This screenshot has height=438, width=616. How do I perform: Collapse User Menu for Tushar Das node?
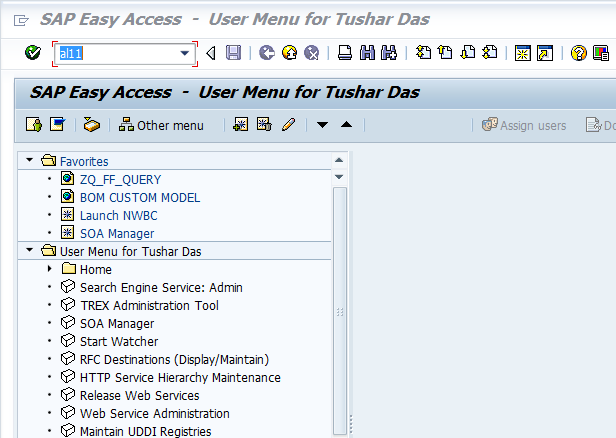pyautogui.click(x=29, y=250)
